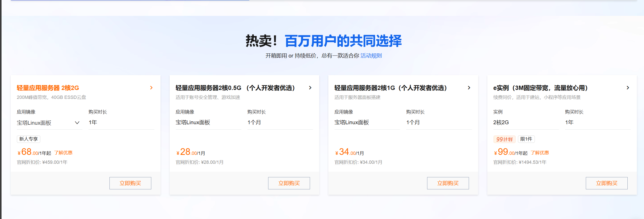Image resolution: width=644 pixels, height=219 pixels.
Task: Click the 新人专享 tag
Action: (x=29, y=139)
